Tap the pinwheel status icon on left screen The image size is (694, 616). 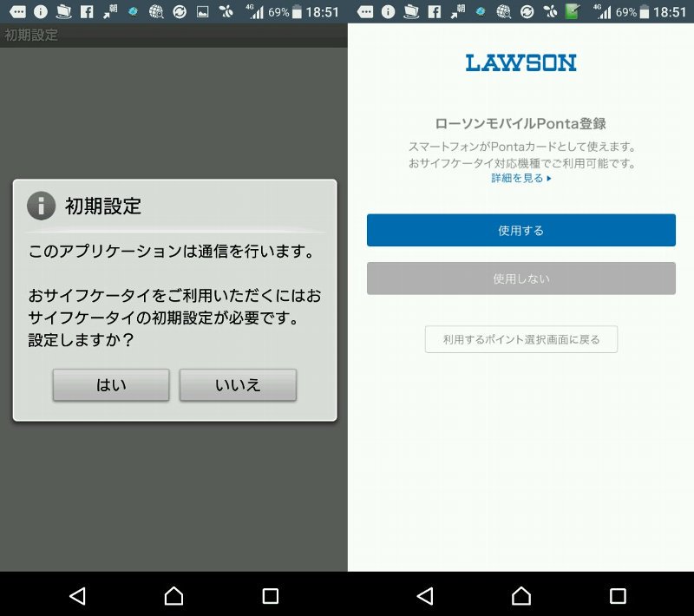tap(226, 12)
